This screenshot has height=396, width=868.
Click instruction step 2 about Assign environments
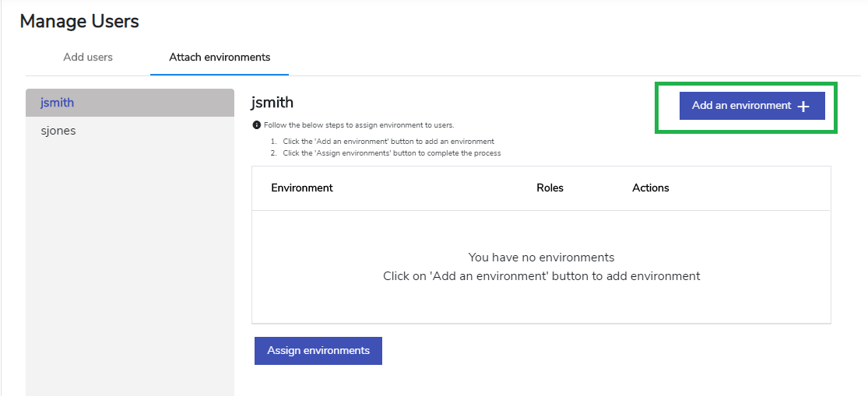(386, 153)
